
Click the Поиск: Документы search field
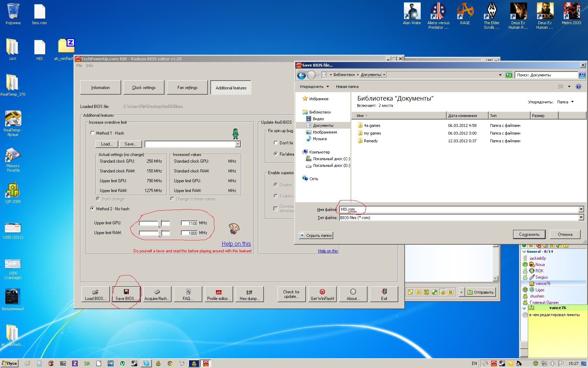547,75
